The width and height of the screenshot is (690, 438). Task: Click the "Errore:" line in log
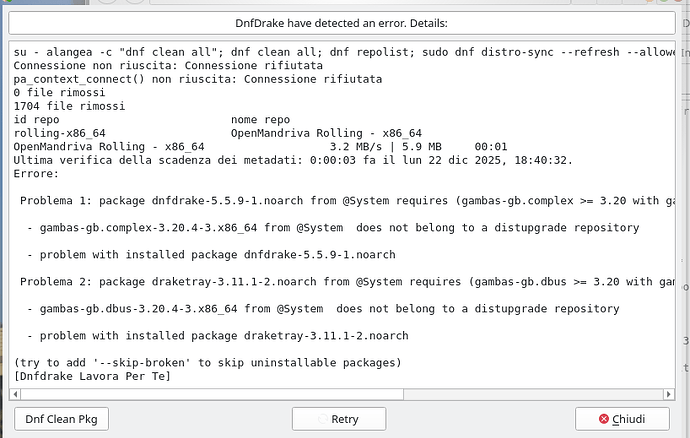(36, 173)
